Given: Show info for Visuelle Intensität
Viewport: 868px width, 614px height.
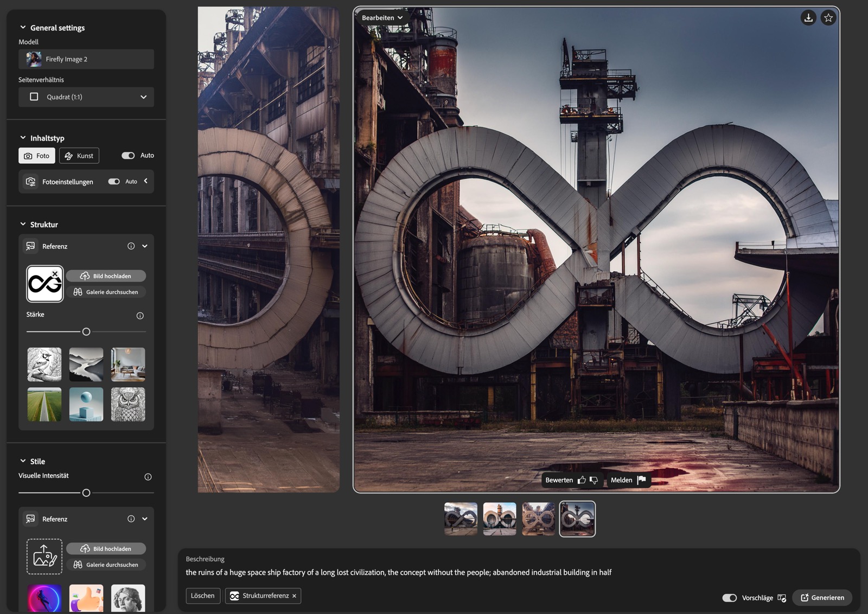Looking at the screenshot, I should pyautogui.click(x=148, y=477).
